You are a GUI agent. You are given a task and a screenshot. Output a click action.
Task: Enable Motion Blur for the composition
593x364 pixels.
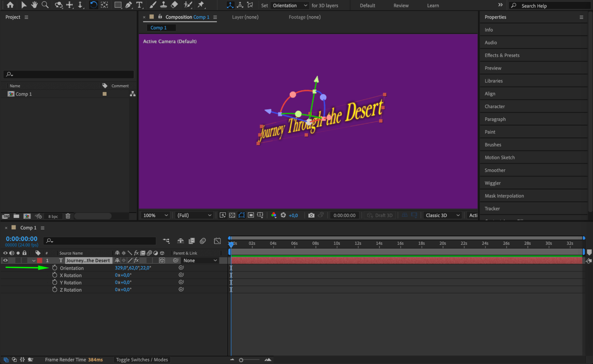203,241
